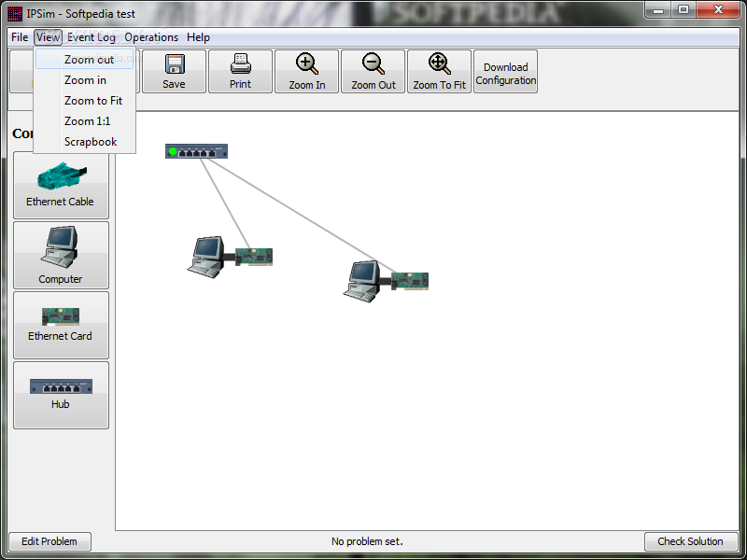
Task: Choose Scrapbook from View menu
Action: [84, 142]
